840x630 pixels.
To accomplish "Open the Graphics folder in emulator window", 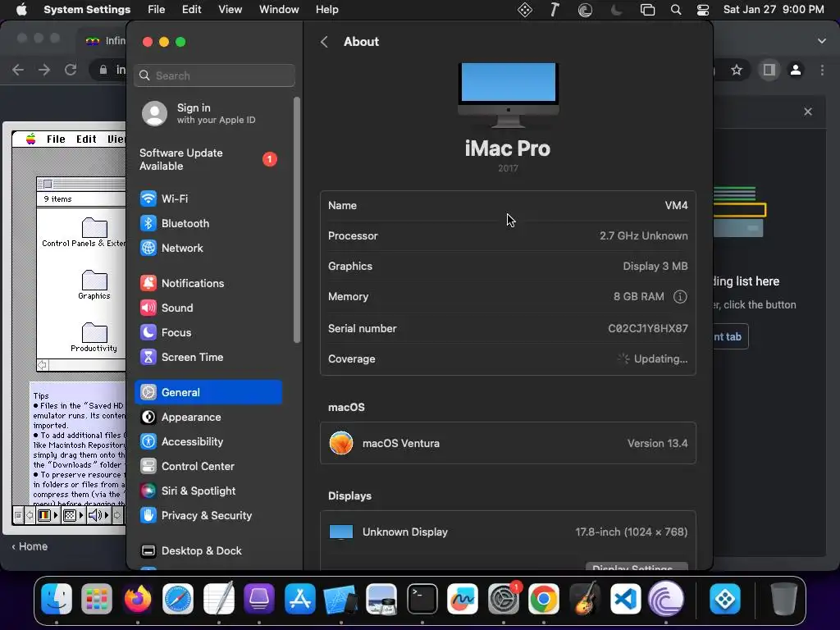I will [x=94, y=285].
